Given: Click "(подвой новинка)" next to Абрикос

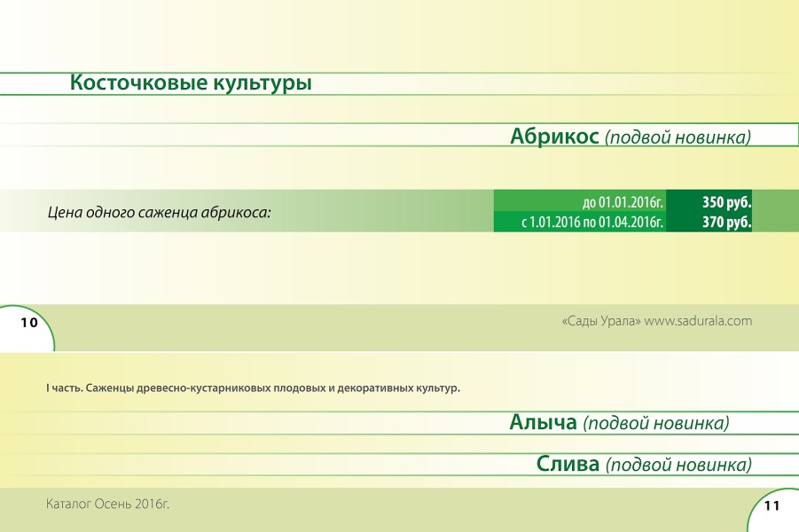Looking at the screenshot, I should 678,137.
